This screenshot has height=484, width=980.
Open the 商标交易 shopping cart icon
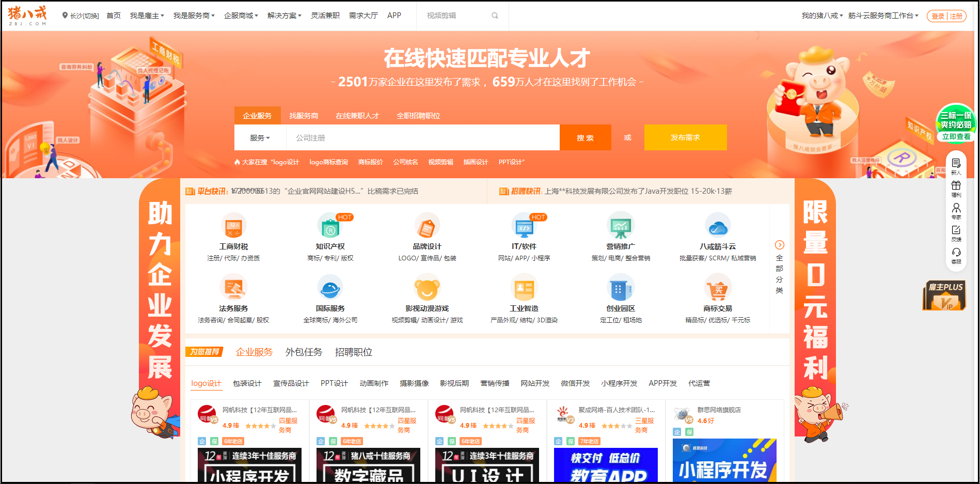tap(718, 288)
